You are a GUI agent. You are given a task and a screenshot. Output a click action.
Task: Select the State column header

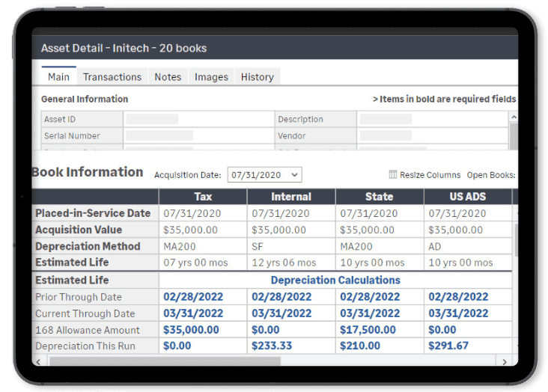tap(380, 196)
